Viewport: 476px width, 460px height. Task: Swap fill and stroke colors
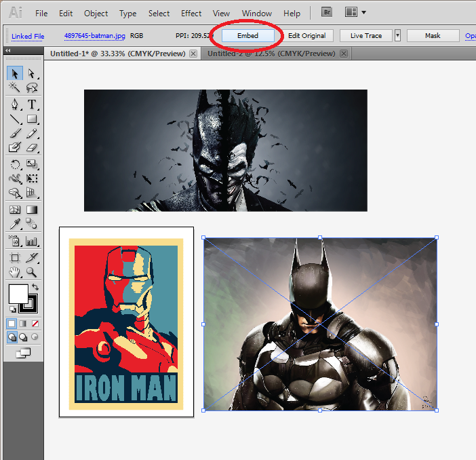coord(35,287)
